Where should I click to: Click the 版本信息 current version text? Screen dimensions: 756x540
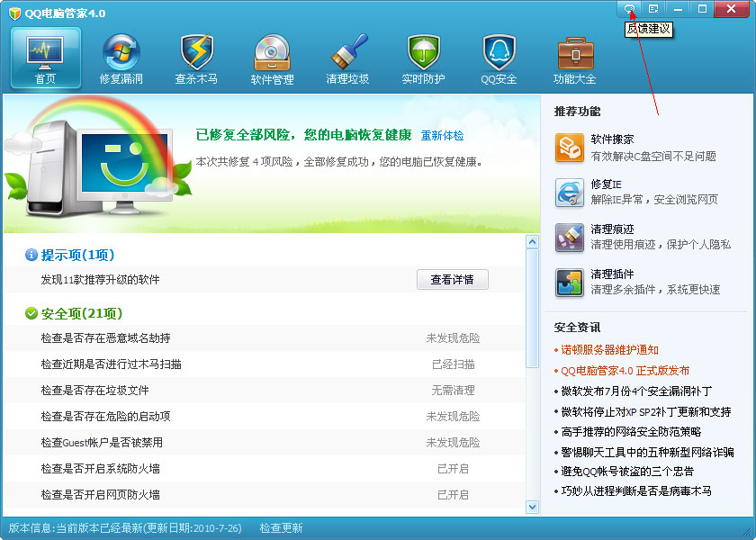tap(125, 528)
